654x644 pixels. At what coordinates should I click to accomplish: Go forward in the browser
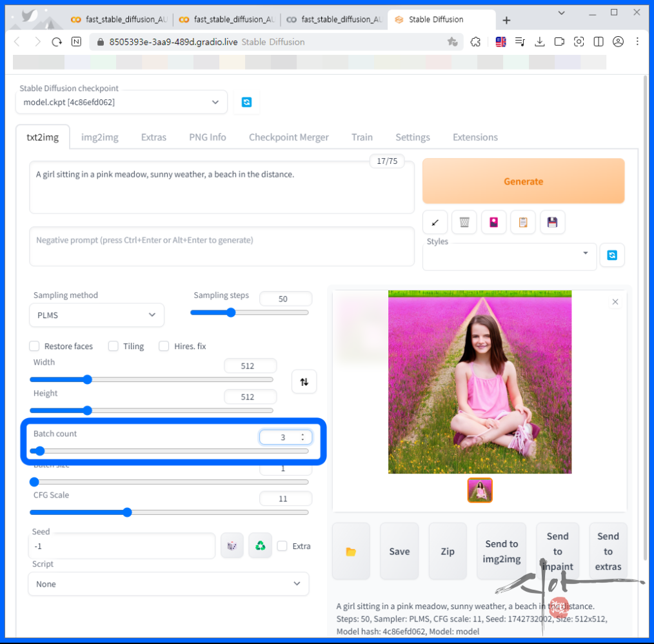point(37,42)
